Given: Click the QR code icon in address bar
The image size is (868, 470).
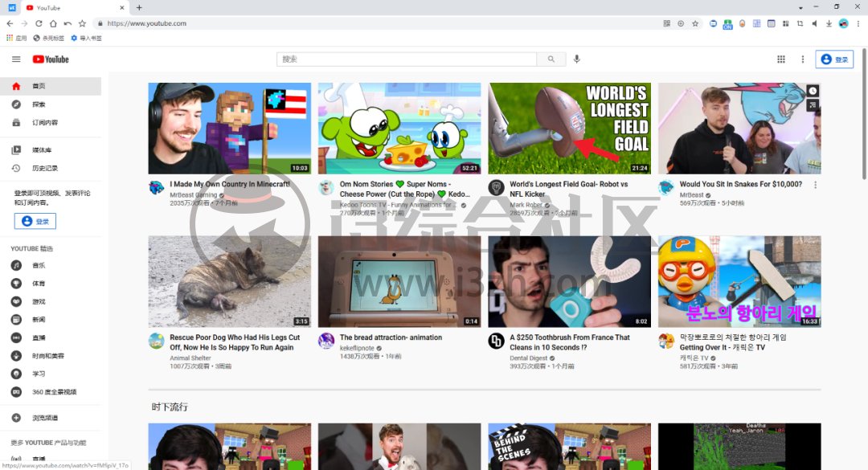Looking at the screenshot, I should (666, 23).
